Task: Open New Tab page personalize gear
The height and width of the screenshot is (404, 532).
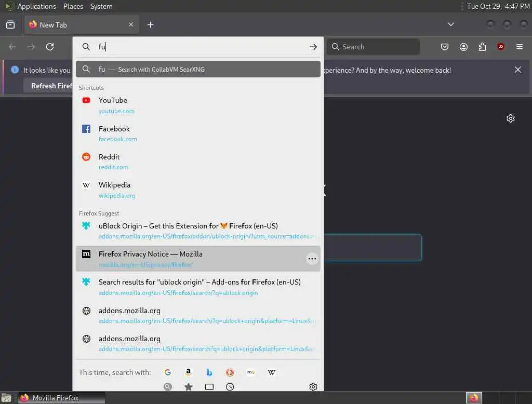Action: pyautogui.click(x=511, y=118)
